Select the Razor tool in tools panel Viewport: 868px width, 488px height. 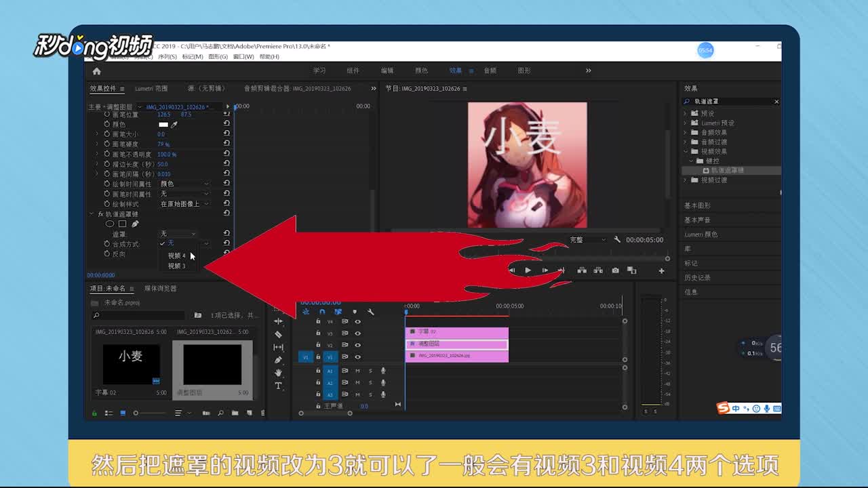pyautogui.click(x=278, y=334)
